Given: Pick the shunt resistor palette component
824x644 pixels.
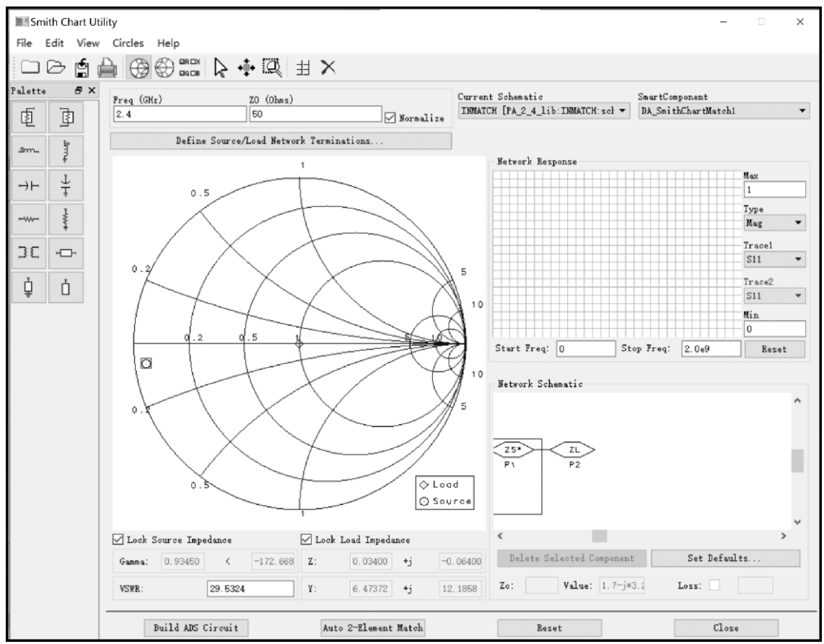Looking at the screenshot, I should coord(66,219).
